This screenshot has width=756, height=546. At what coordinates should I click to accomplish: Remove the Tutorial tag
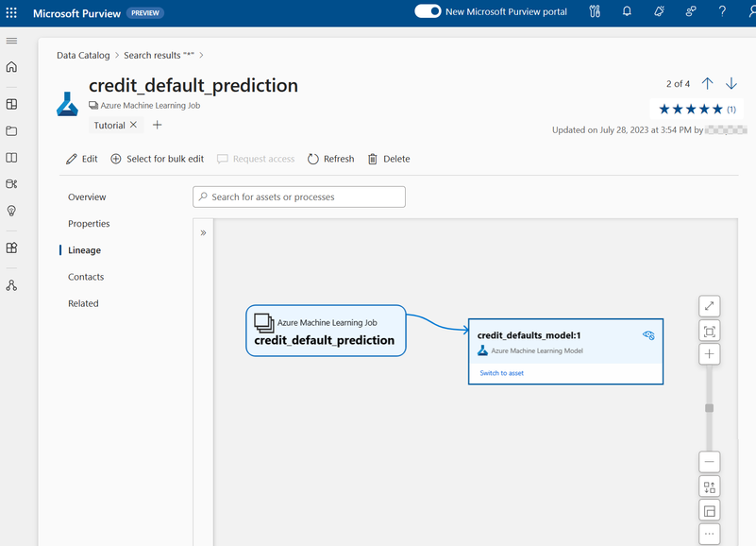[133, 125]
